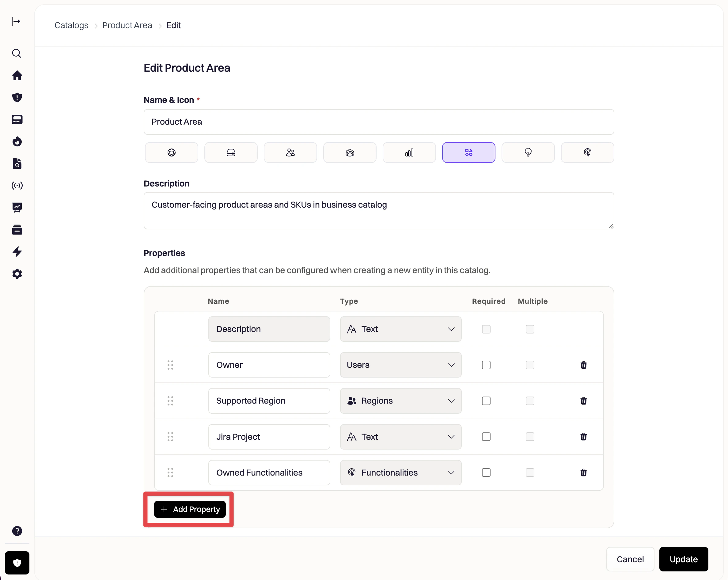Open Owner type dropdown showing Users
The height and width of the screenshot is (580, 728).
(x=400, y=365)
